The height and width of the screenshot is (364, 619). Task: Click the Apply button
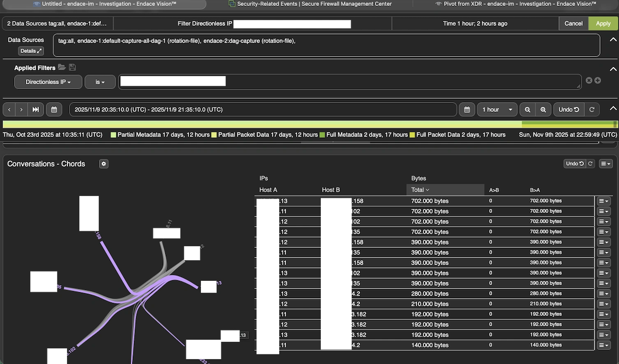point(603,24)
